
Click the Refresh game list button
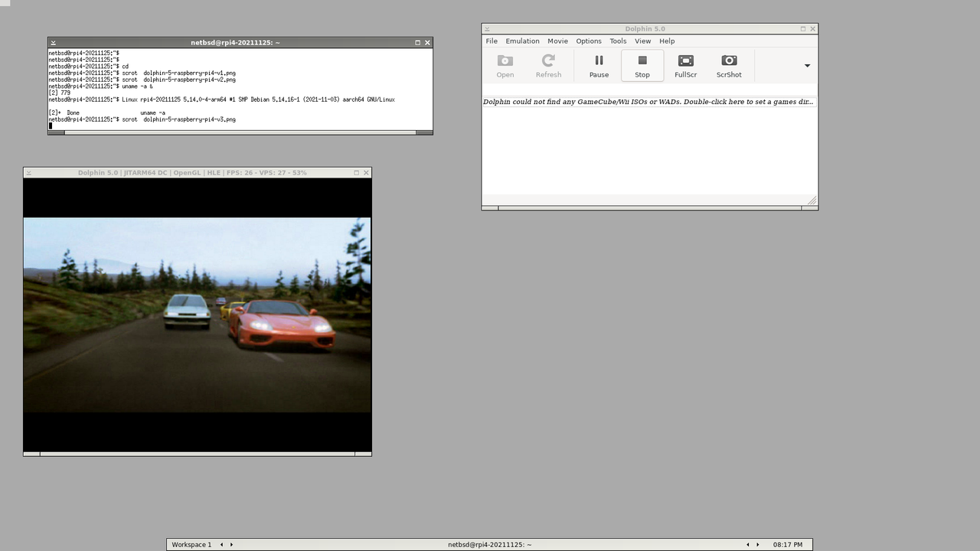tap(548, 66)
